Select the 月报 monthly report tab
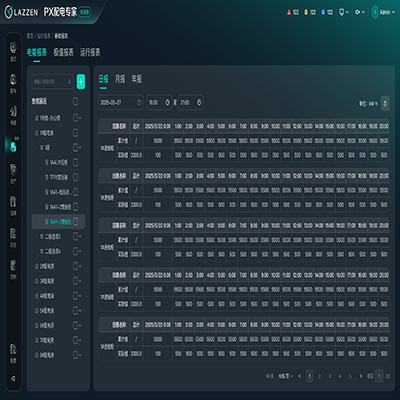400x400 pixels. tap(120, 79)
